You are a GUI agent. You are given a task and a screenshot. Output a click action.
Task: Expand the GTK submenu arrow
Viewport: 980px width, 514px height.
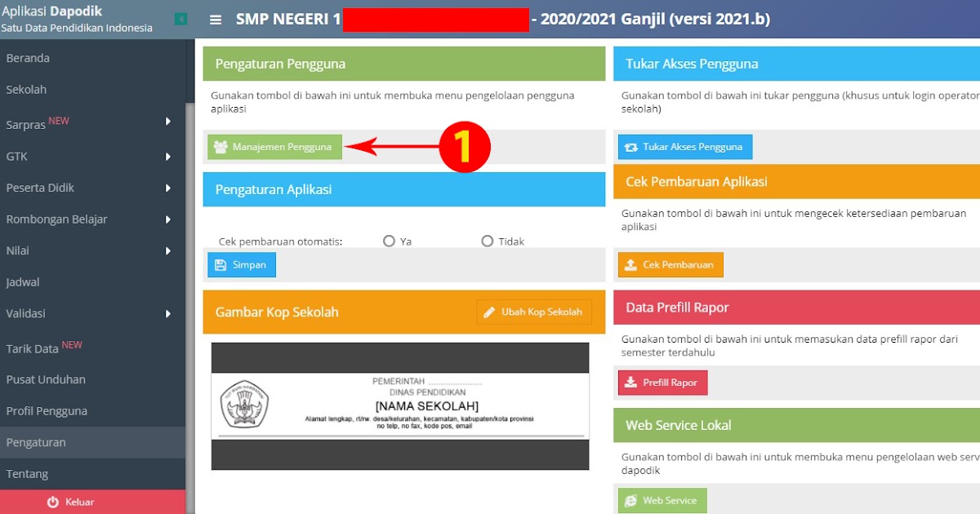pos(168,157)
